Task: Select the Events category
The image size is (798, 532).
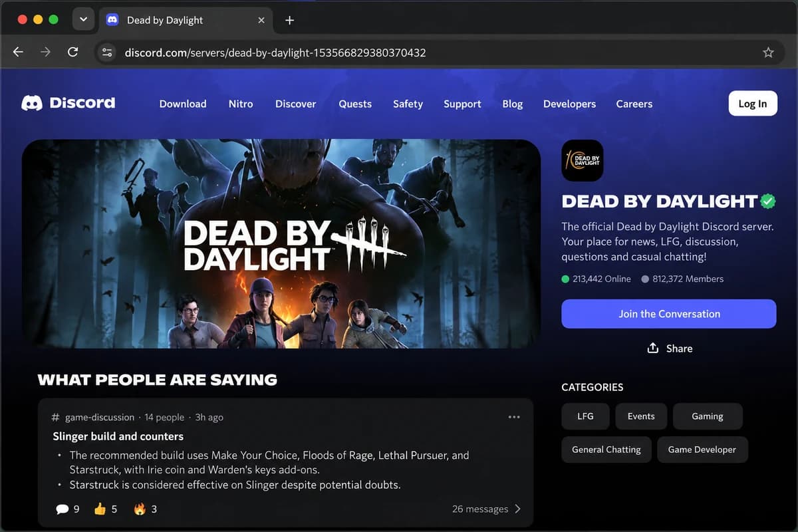Action: (x=641, y=416)
